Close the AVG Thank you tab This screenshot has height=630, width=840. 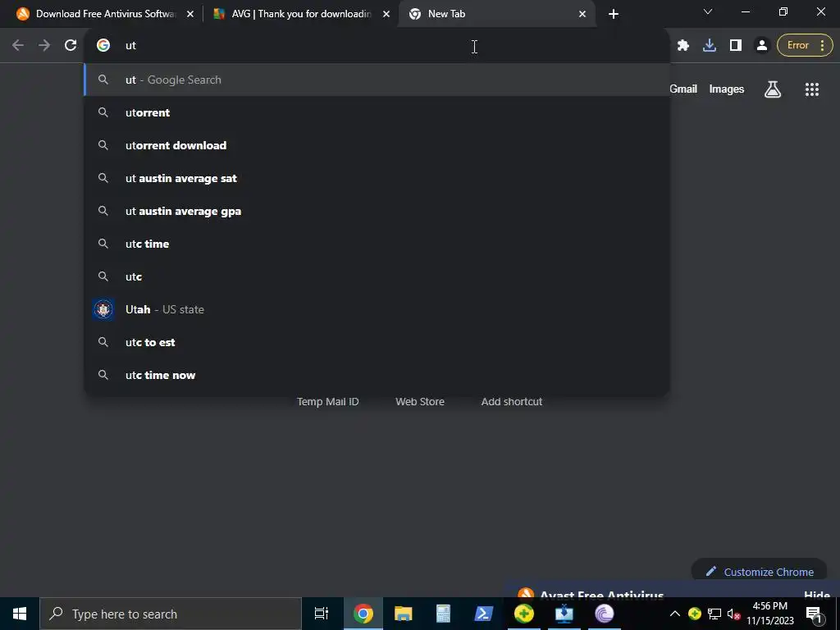tap(386, 14)
